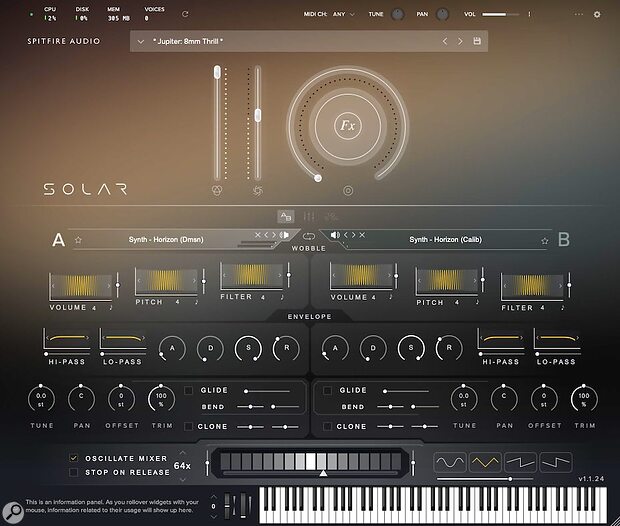Viewport: 620px width, 526px height.
Task: Adjust the master VOL slider
Action: click(500, 14)
